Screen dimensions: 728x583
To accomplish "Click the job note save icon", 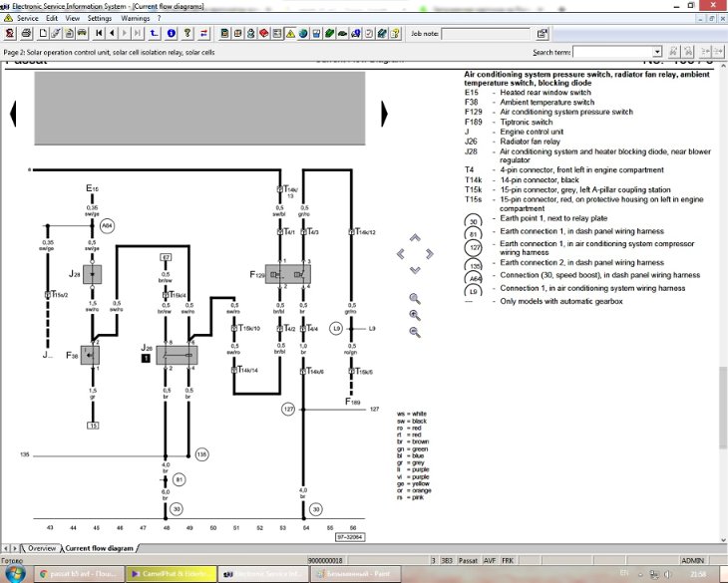I will (x=542, y=34).
